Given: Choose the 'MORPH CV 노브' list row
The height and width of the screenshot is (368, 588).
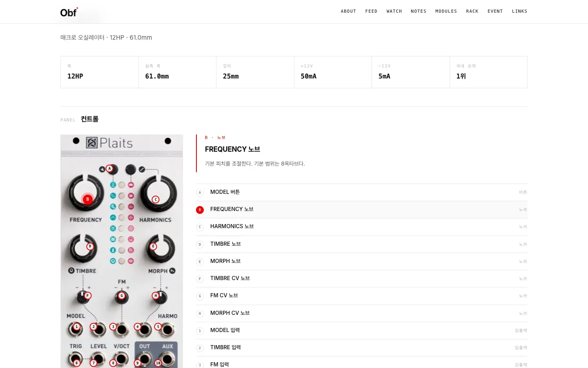Looking at the screenshot, I should (x=362, y=313).
